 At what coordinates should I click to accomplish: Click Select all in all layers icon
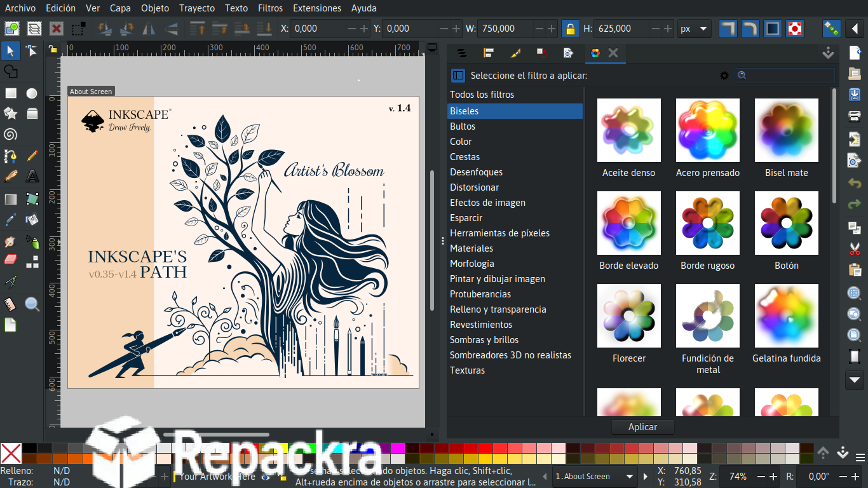[34, 29]
